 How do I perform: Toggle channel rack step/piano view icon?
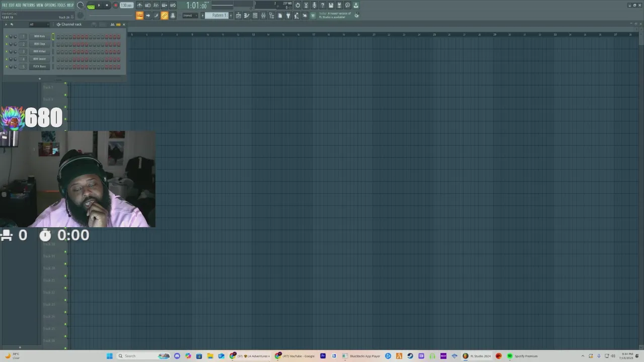(x=118, y=25)
